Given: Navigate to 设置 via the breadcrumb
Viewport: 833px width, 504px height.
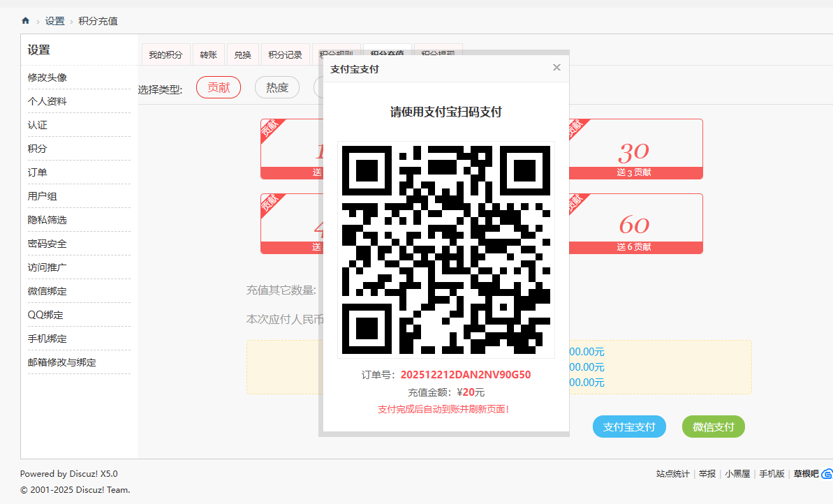Looking at the screenshot, I should 54,21.
